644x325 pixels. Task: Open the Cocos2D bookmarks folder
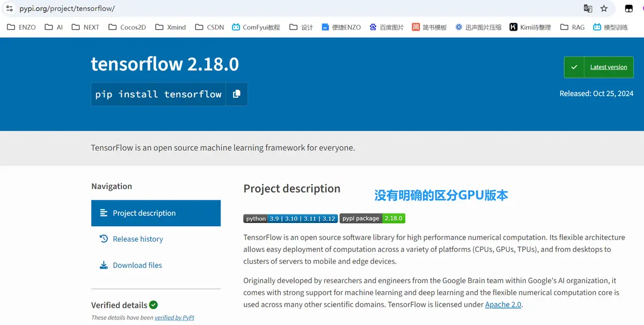click(127, 27)
